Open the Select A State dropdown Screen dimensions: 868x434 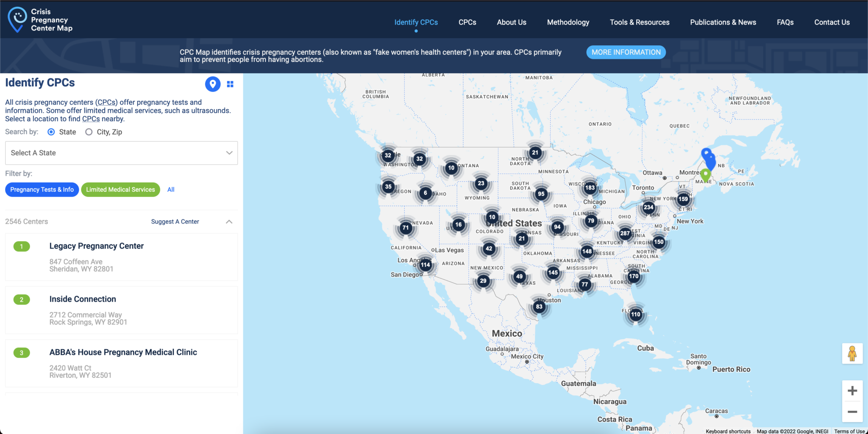(x=121, y=153)
